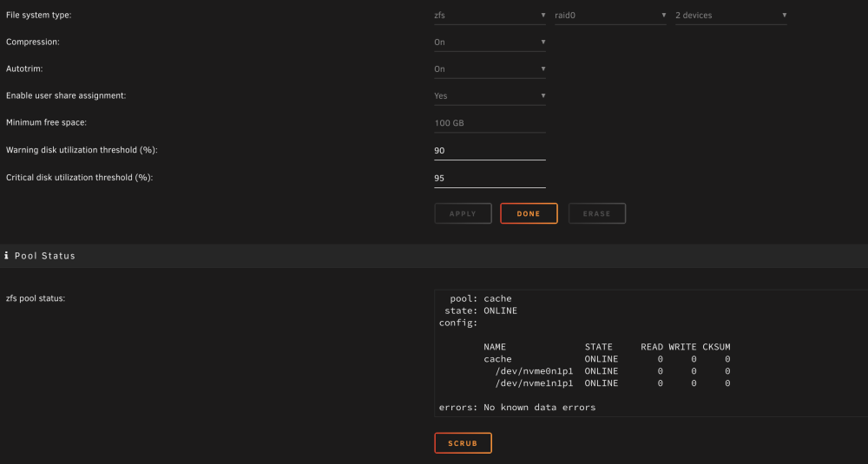868x464 pixels.
Task: Click the 'File system type:' label
Action: coord(39,15)
